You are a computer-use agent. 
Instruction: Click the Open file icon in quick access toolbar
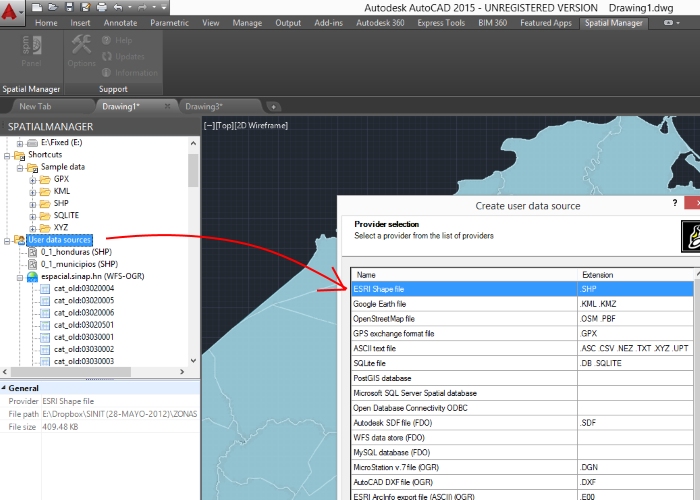pos(53,7)
